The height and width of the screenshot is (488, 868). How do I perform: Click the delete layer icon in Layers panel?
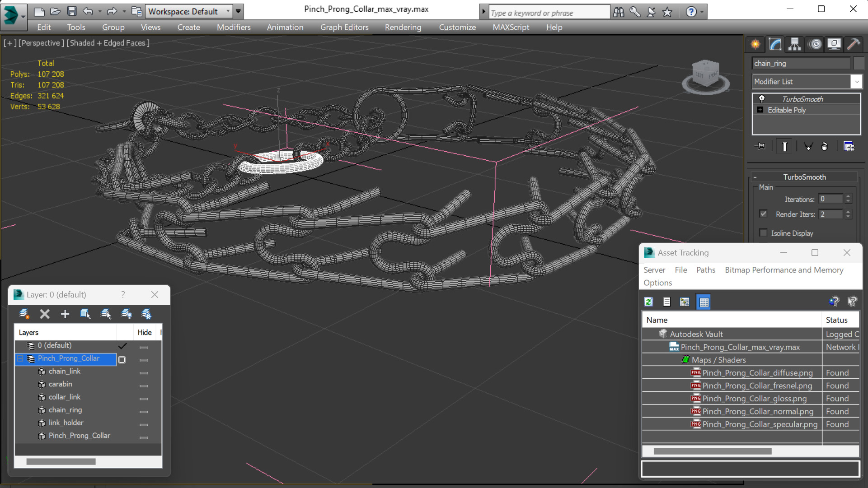tap(45, 314)
